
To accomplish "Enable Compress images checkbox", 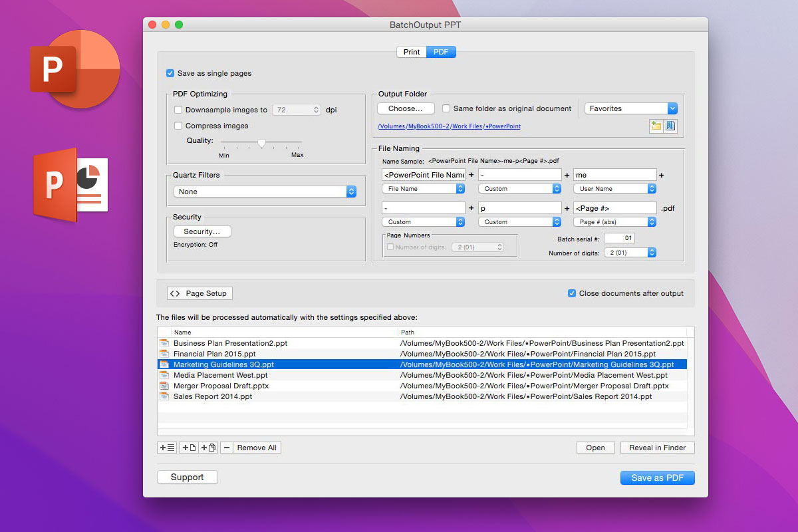I will coord(178,126).
